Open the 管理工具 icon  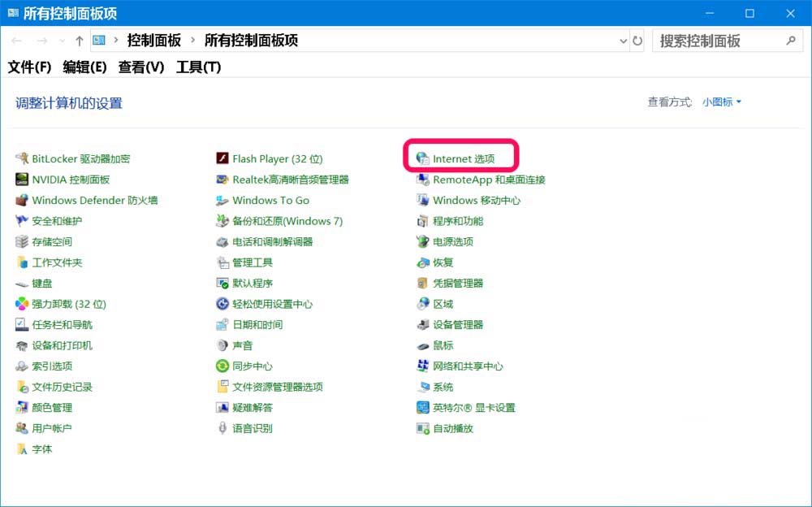click(222, 262)
